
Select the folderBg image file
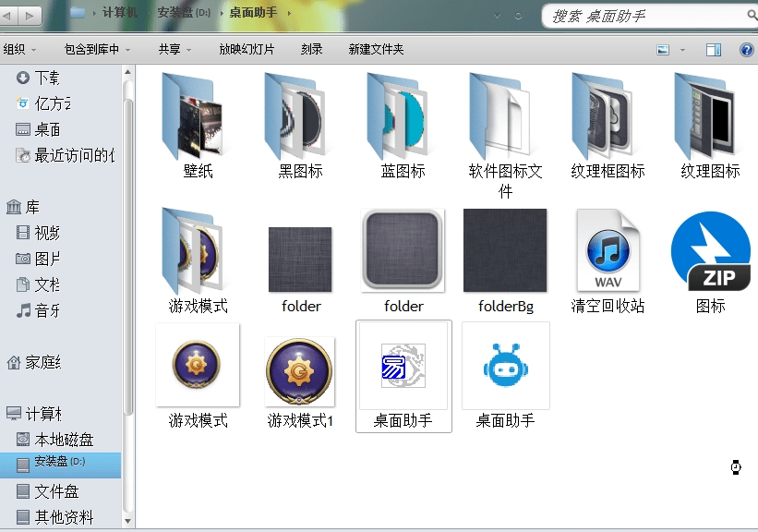[x=505, y=250]
